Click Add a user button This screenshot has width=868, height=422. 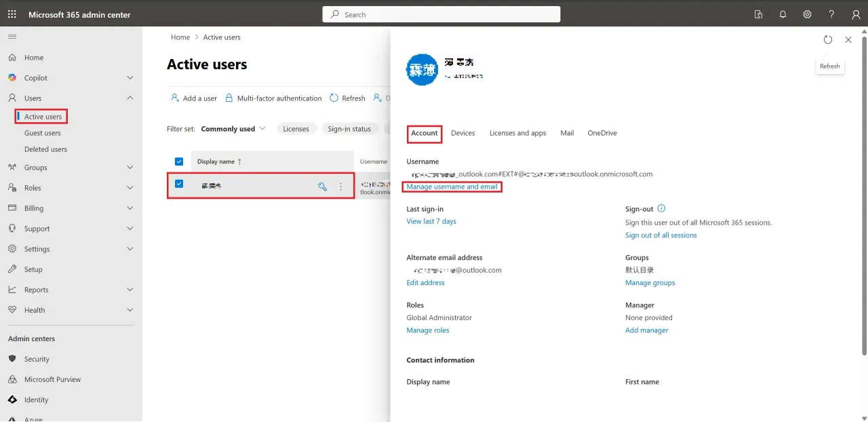(194, 98)
